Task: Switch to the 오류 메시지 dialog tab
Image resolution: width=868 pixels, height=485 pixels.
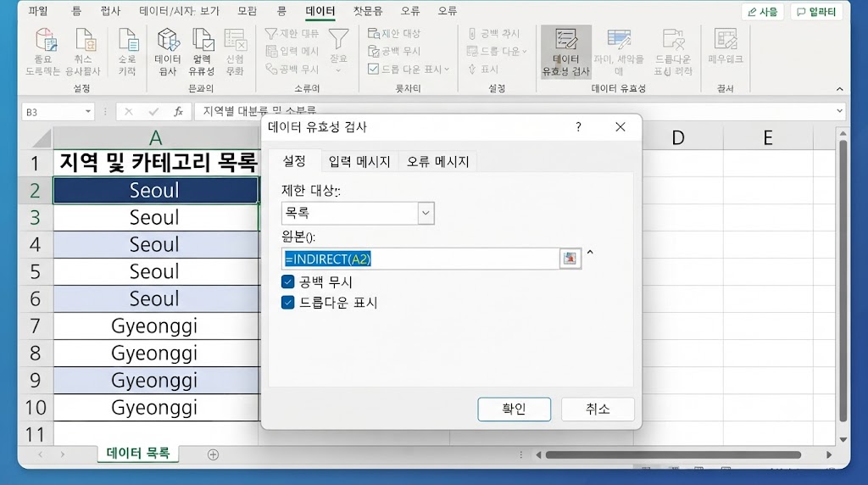Action: pyautogui.click(x=438, y=162)
